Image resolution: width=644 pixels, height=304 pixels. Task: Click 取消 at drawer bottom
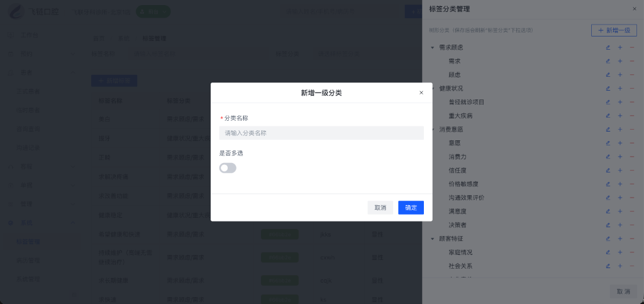pos(623,291)
